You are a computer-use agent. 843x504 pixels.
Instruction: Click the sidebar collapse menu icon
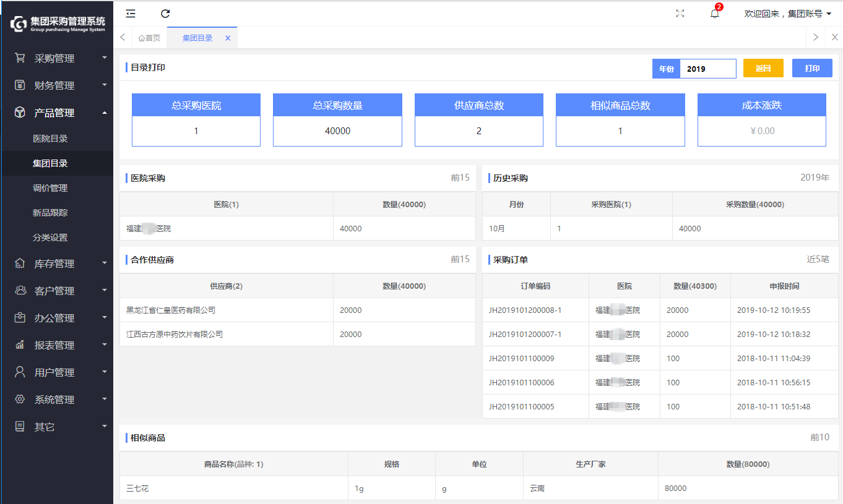click(x=131, y=14)
